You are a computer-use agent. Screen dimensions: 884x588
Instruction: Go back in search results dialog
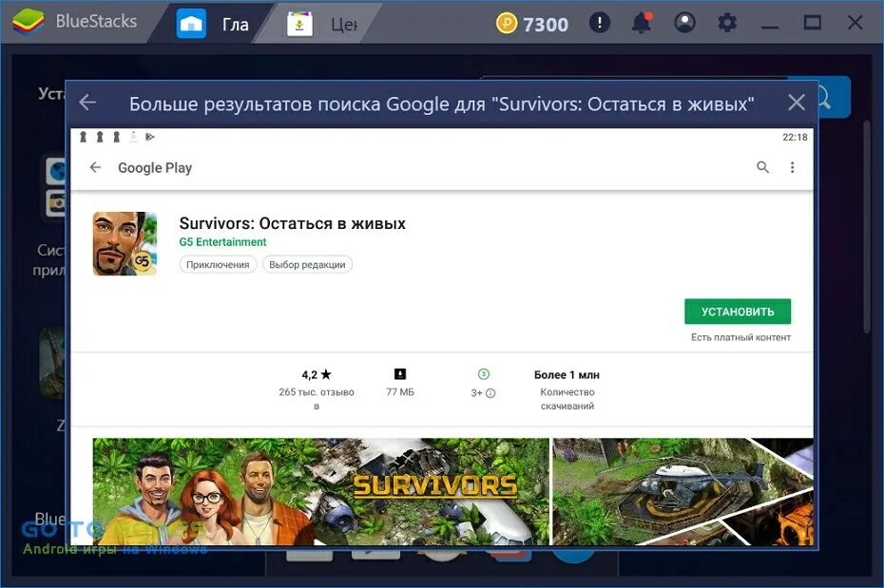pyautogui.click(x=87, y=103)
